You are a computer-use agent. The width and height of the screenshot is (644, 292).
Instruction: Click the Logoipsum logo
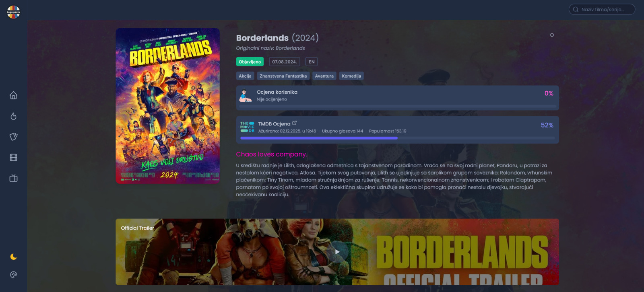(13, 12)
